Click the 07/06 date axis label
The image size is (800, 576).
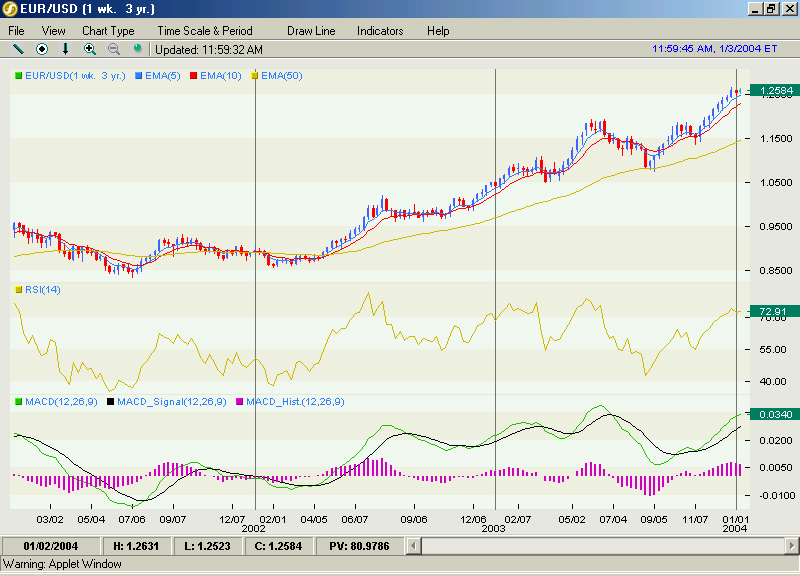coord(132,519)
